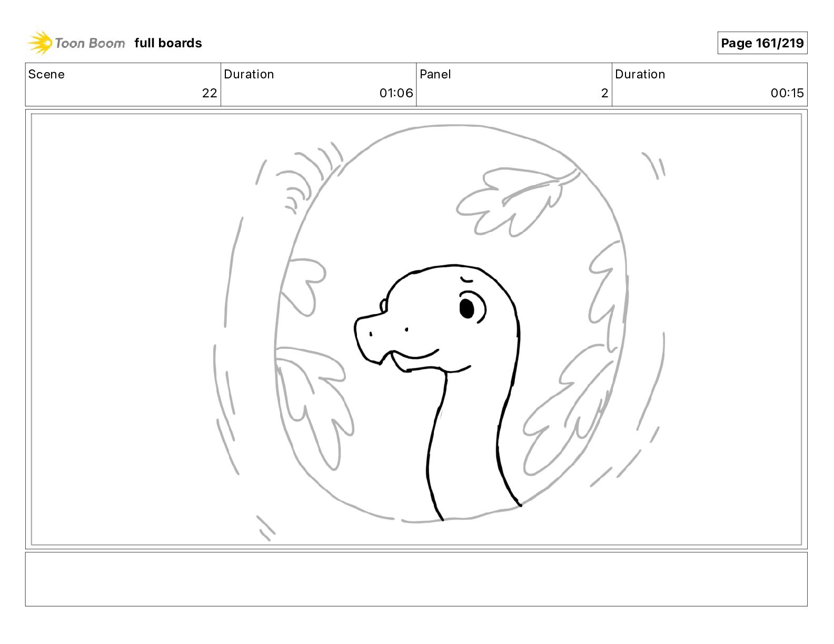Select the panel duration value '00:15'
The image size is (834, 644).
[787, 93]
